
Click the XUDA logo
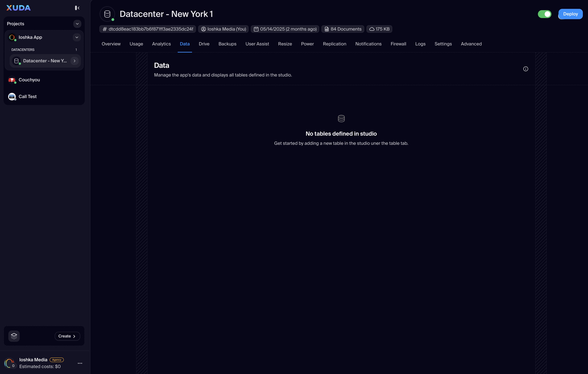coord(19,8)
